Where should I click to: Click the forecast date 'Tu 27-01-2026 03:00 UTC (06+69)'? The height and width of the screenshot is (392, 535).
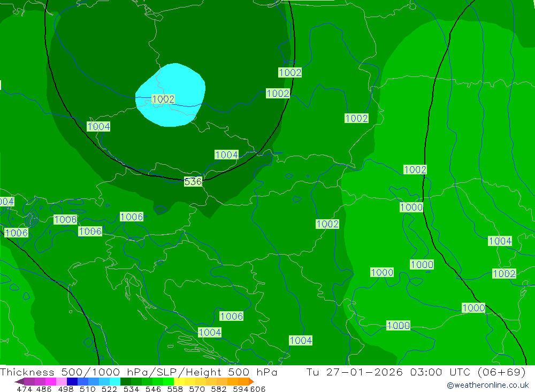[x=416, y=372]
